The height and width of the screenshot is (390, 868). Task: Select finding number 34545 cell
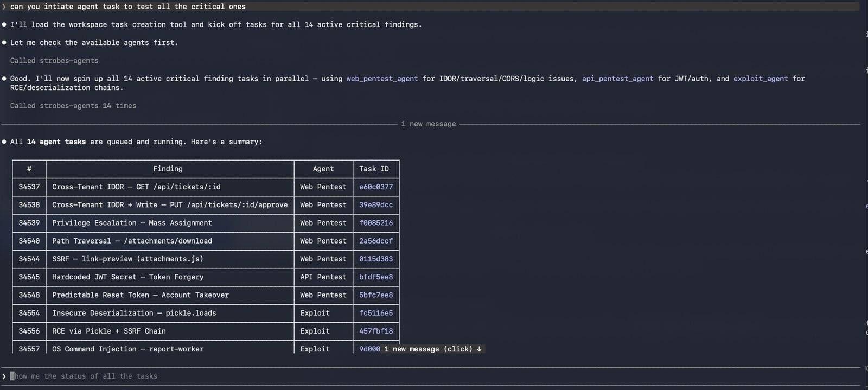tap(29, 277)
